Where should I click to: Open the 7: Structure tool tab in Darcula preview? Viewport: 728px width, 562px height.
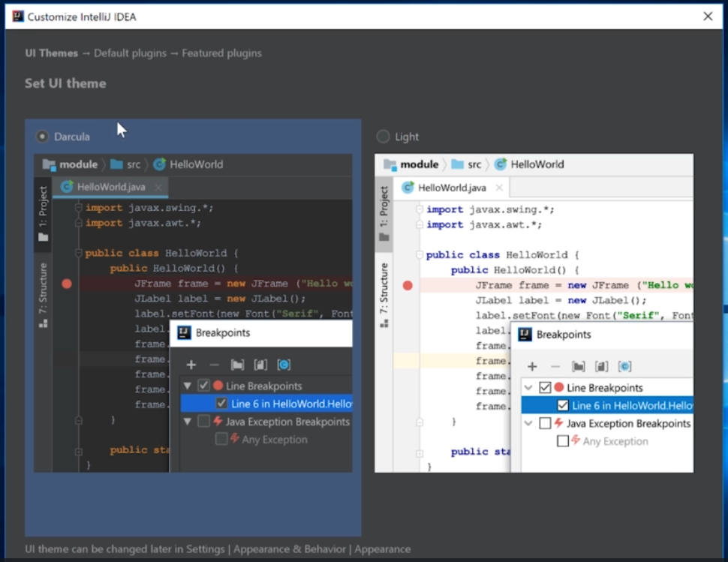[x=43, y=295]
